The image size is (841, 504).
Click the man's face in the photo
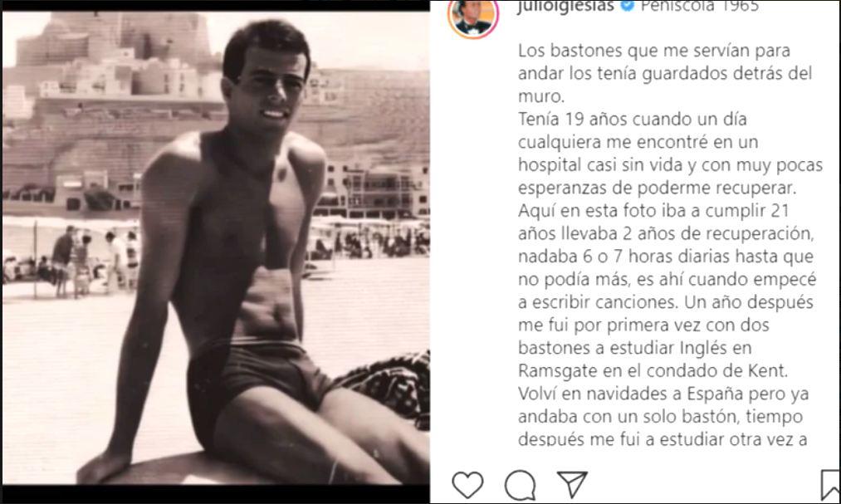pos(266,89)
